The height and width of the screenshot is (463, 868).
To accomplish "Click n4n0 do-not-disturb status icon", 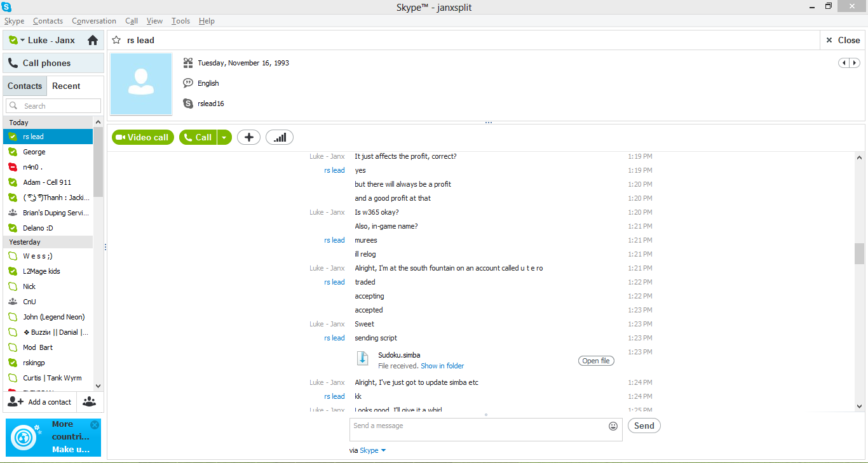I will 13,167.
